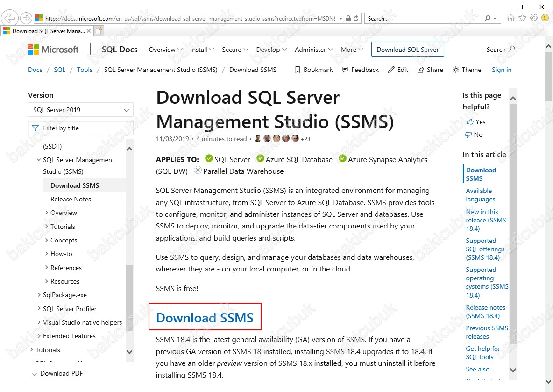Click the browser Back arrow button
Image resolution: width=553 pixels, height=392 pixels.
pyautogui.click(x=10, y=18)
